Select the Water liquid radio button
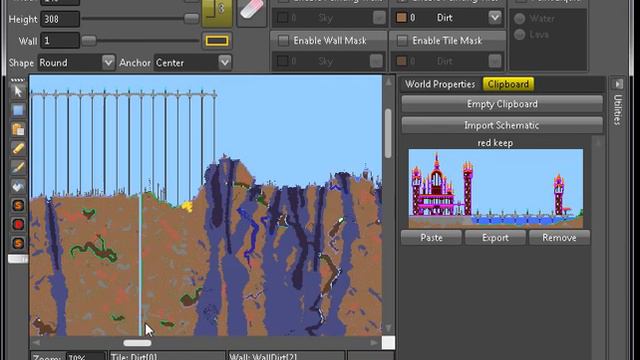The height and width of the screenshot is (360, 640). pos(520,19)
